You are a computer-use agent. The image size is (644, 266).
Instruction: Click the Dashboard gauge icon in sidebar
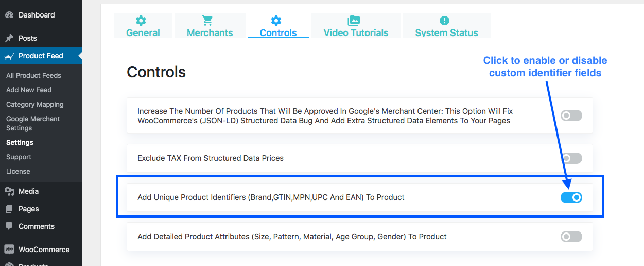pos(9,15)
